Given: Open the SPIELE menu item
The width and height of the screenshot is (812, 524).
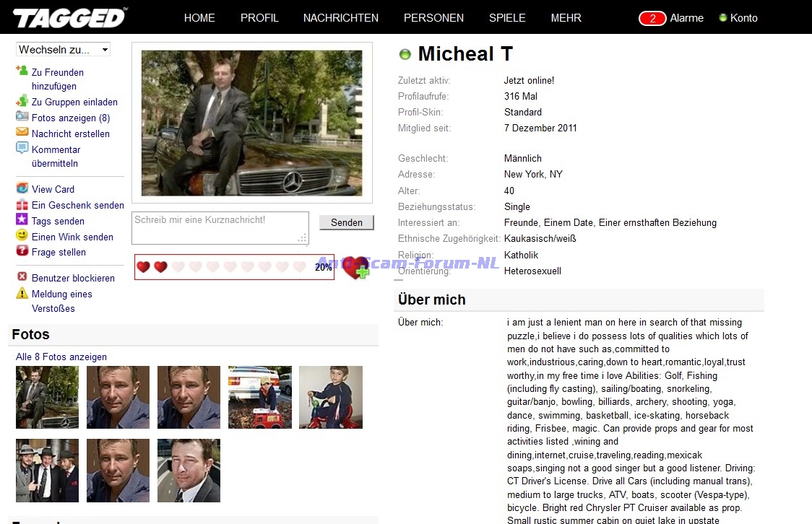Looking at the screenshot, I should (507, 18).
